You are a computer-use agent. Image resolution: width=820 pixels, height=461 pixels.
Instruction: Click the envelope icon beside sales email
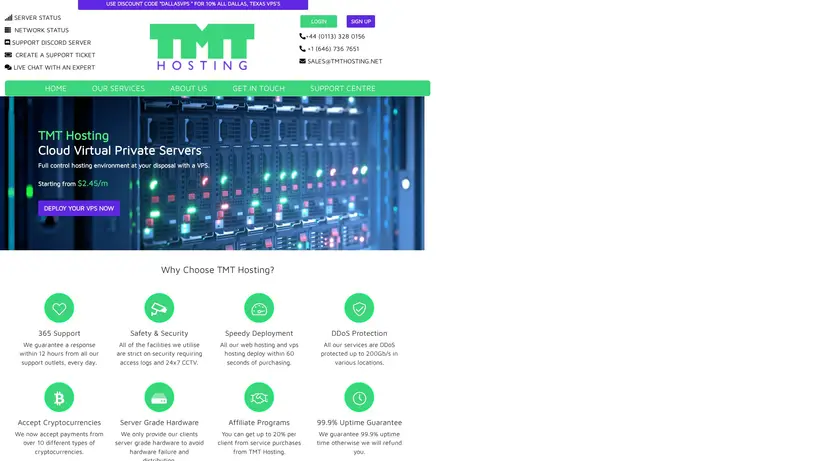[302, 61]
